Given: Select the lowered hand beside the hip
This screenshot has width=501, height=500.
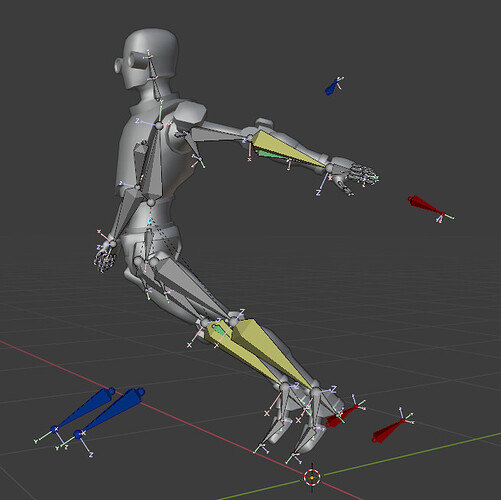Looking at the screenshot, I should pos(105,258).
